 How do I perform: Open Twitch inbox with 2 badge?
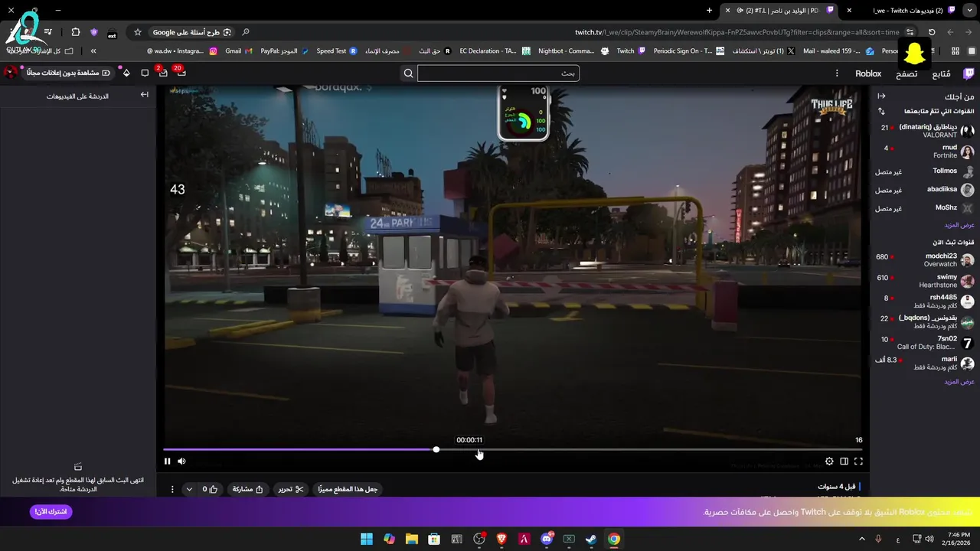162,73
